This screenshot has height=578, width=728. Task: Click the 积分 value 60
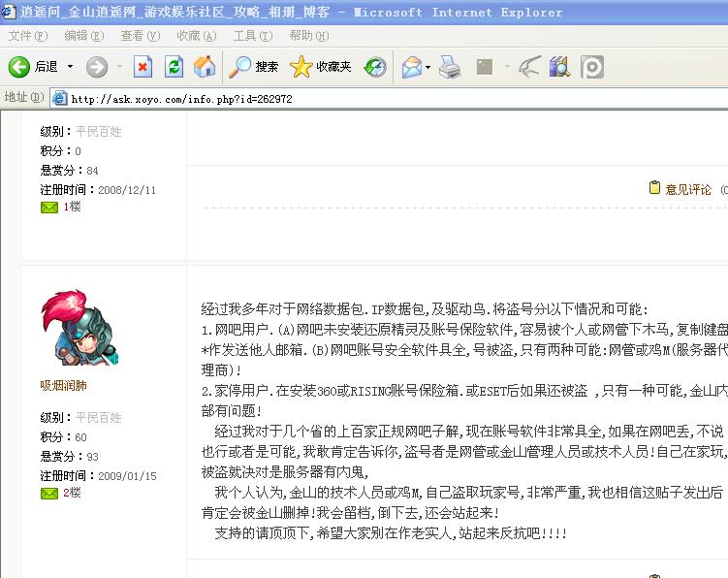coord(80,437)
